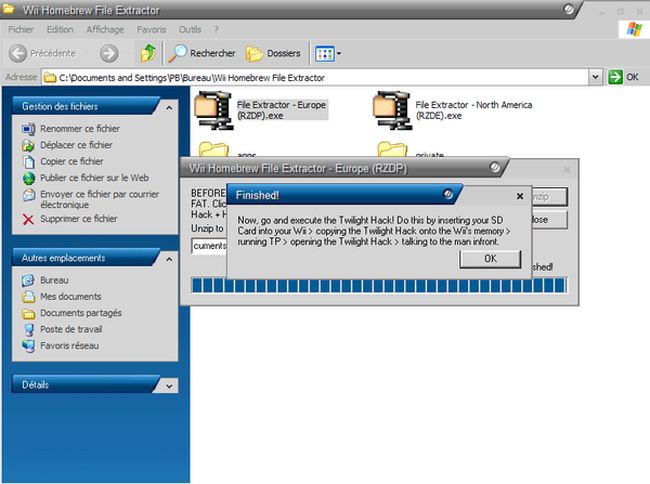Click the envelope email icon

click(x=29, y=195)
